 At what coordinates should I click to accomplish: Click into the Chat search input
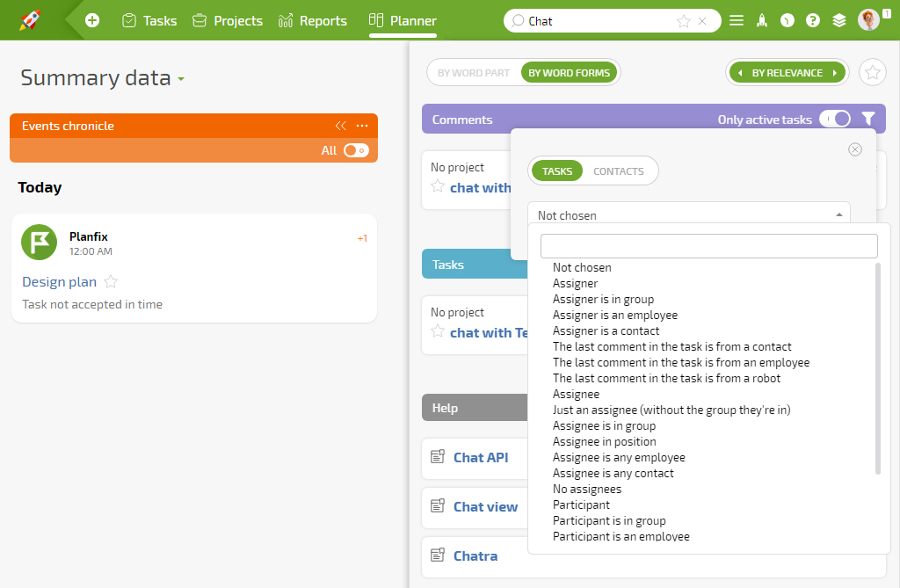(x=599, y=21)
